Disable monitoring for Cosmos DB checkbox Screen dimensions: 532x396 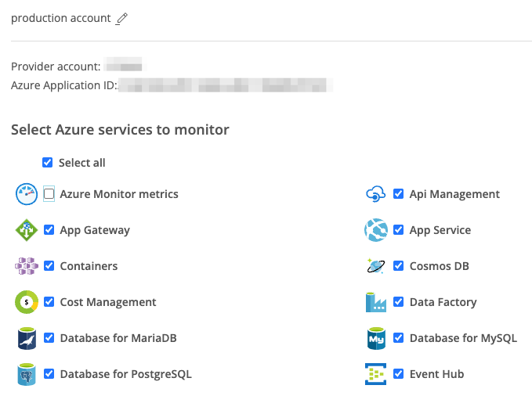(x=399, y=266)
